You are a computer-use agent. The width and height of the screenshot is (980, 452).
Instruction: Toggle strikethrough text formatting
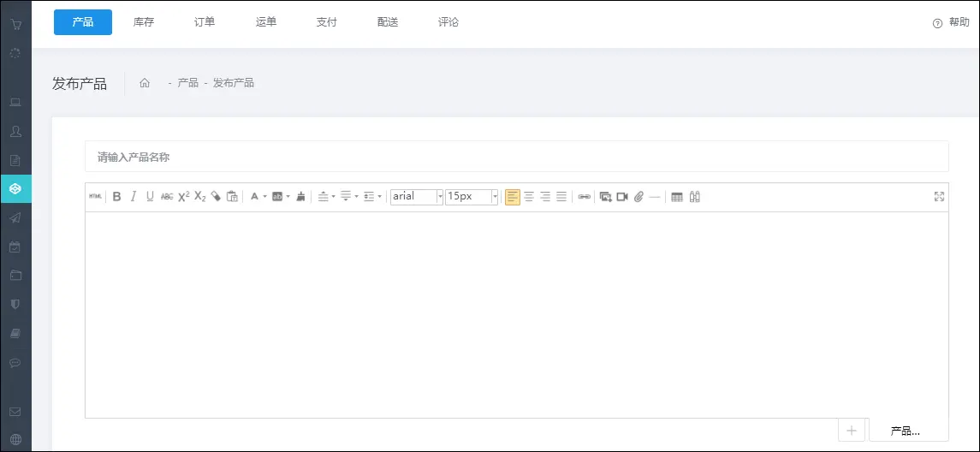(x=167, y=197)
